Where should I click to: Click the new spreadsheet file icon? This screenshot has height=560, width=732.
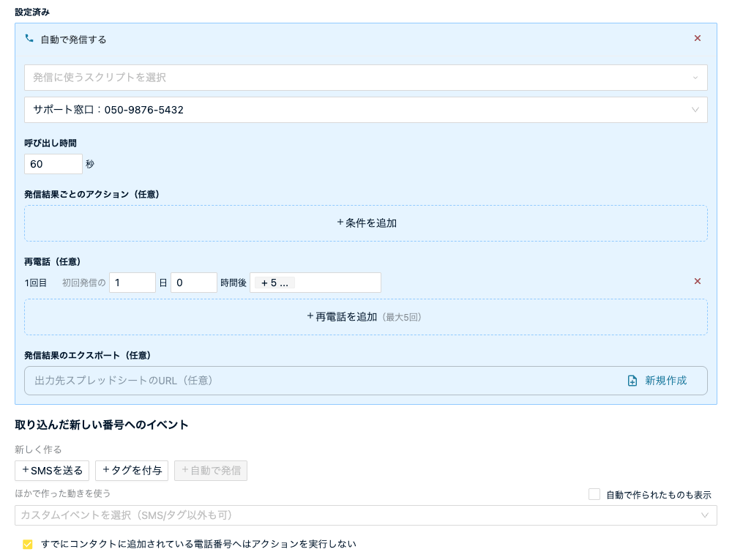click(632, 381)
